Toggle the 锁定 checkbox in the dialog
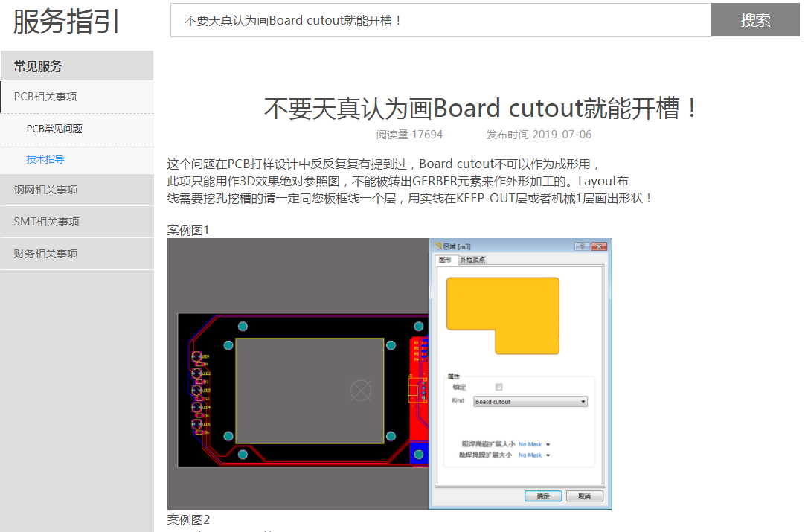Screen dimensions: 808x532 coord(498,387)
